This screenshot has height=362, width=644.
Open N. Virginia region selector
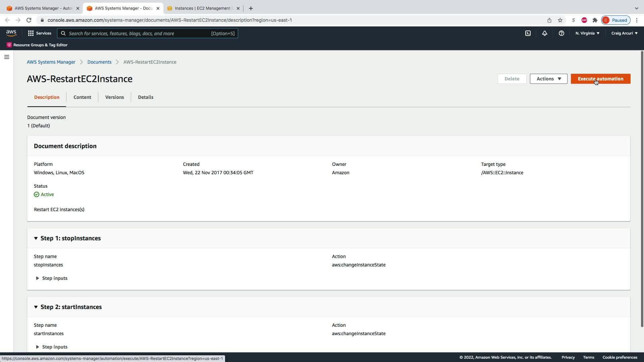587,33
